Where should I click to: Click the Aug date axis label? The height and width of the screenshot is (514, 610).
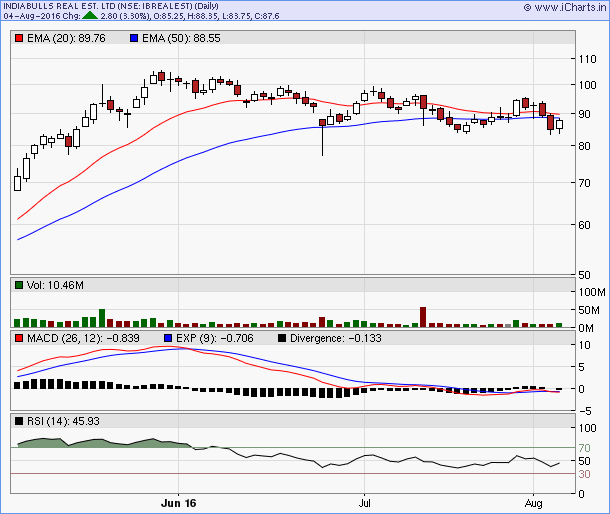coord(533,503)
